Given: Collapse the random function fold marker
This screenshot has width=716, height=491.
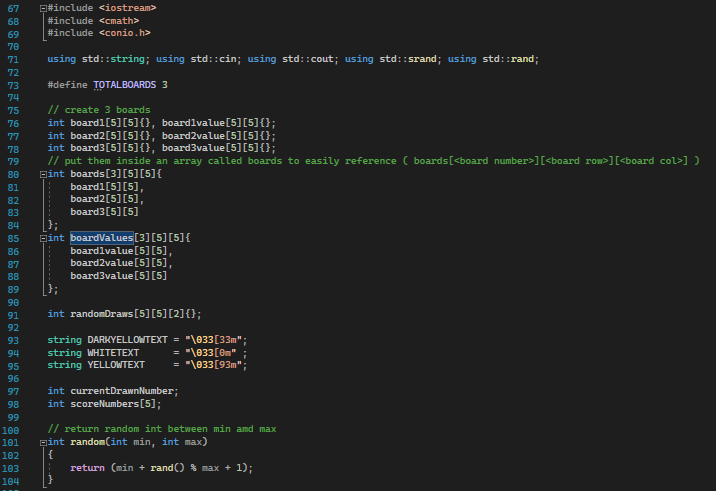Looking at the screenshot, I should point(41,442).
